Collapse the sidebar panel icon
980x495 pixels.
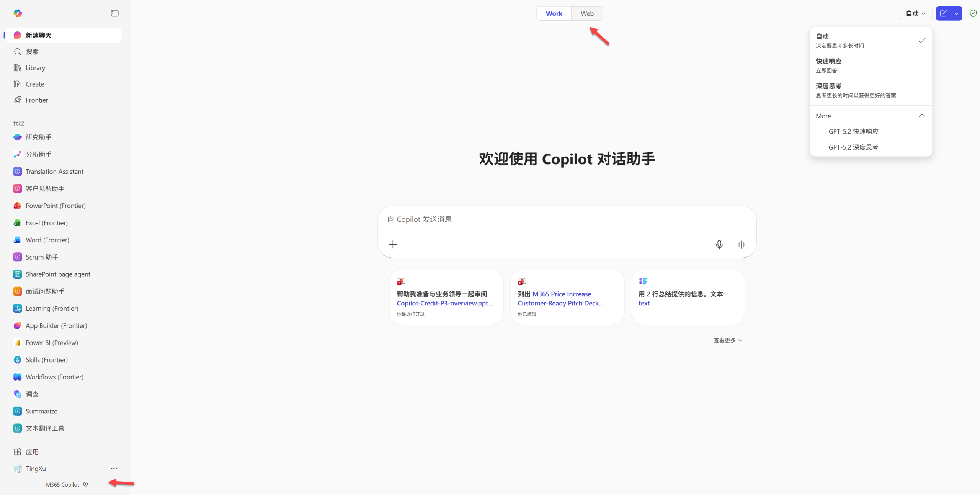coord(114,13)
